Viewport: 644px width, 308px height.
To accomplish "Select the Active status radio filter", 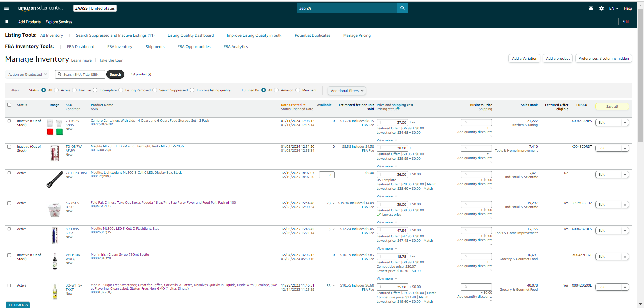I will (x=56, y=90).
